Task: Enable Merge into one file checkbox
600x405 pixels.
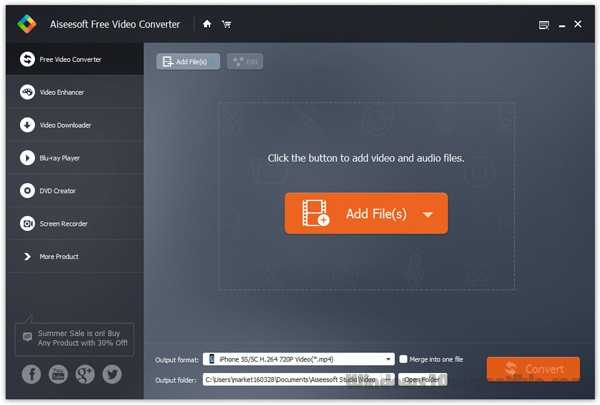Action: coord(404,359)
